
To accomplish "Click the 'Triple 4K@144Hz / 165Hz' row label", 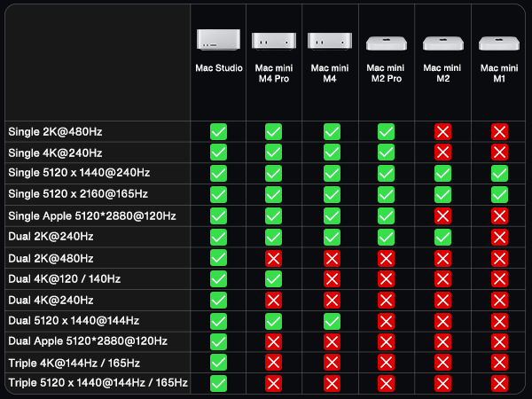I will coord(74,363).
